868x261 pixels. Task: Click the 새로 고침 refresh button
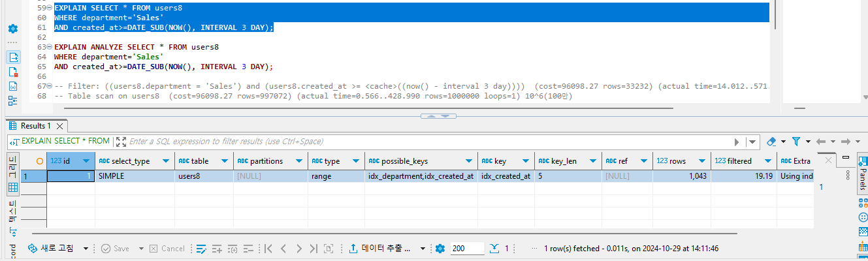[x=52, y=249]
